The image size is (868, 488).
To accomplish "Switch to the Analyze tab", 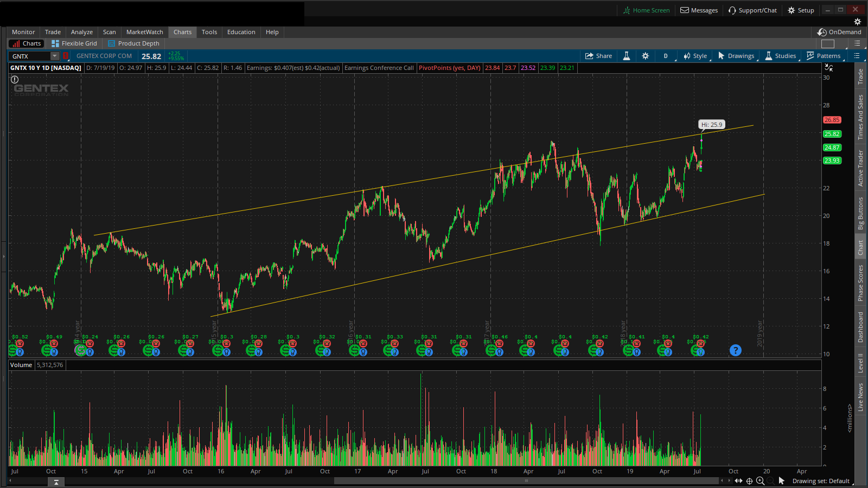I will pyautogui.click(x=82, y=32).
